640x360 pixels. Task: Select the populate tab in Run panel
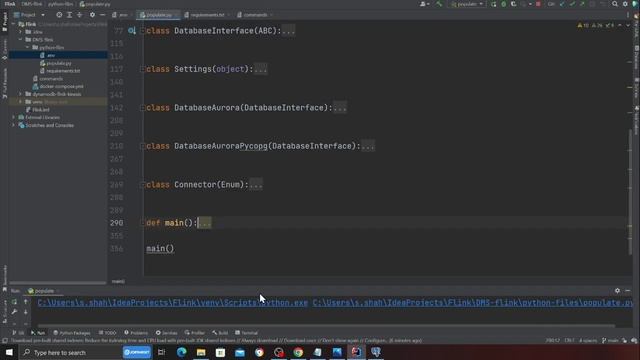coord(44,291)
